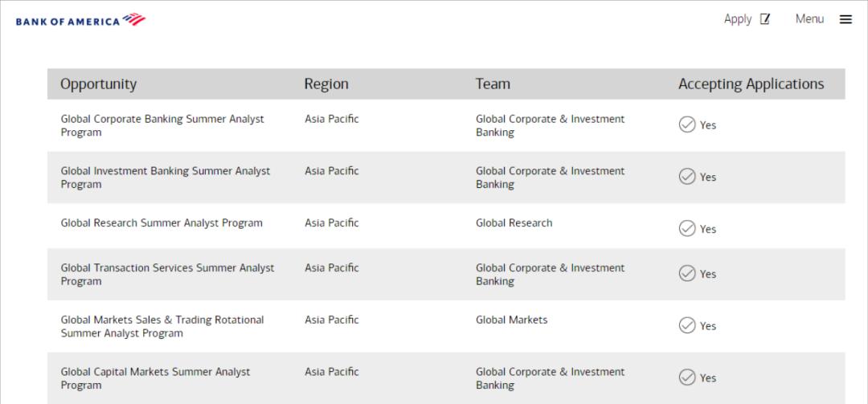Viewport: 868px width, 404px height.
Task: Open the Menu text in header
Action: pyautogui.click(x=809, y=19)
